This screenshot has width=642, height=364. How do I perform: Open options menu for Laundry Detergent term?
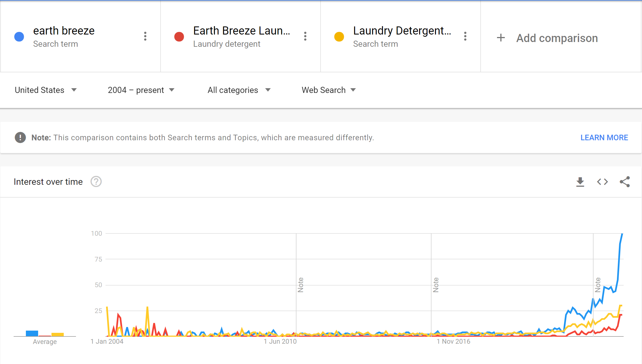[x=465, y=36]
